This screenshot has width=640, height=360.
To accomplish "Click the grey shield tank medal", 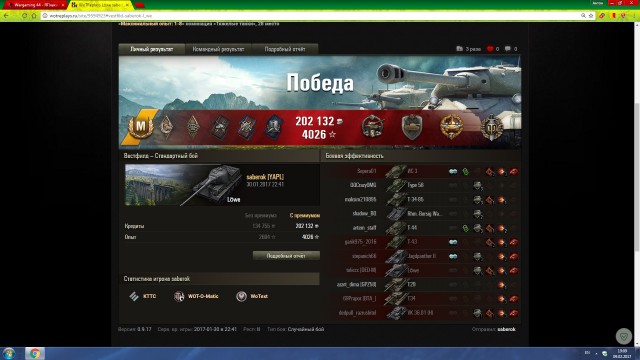I will tap(411, 127).
